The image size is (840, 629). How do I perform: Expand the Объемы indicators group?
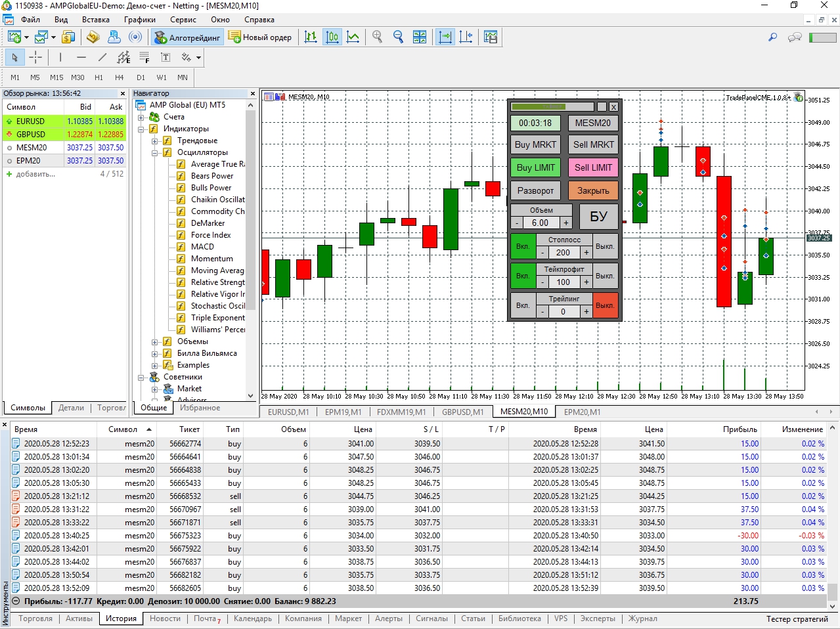[154, 341]
